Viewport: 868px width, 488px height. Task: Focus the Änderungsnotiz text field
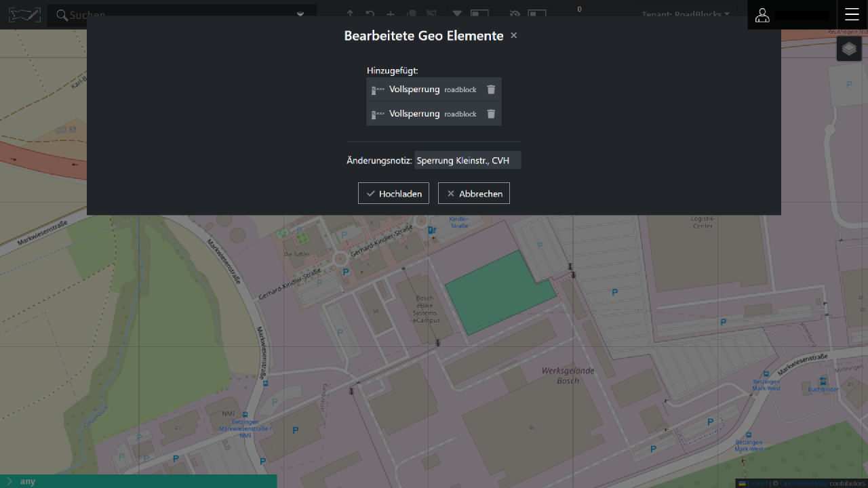[x=467, y=161]
